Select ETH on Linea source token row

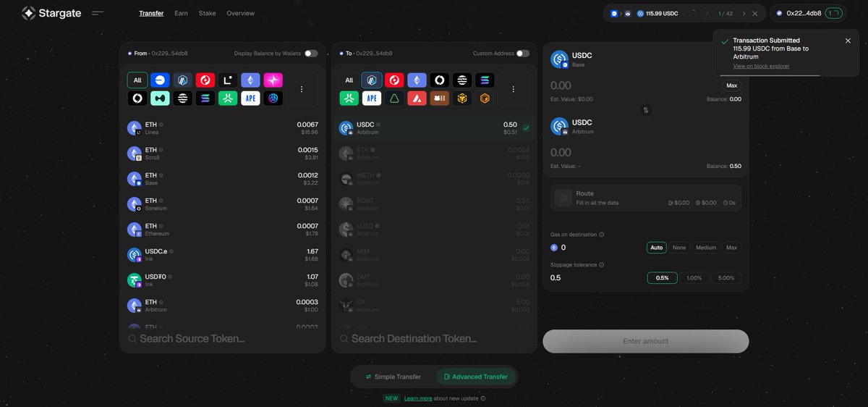pos(222,128)
